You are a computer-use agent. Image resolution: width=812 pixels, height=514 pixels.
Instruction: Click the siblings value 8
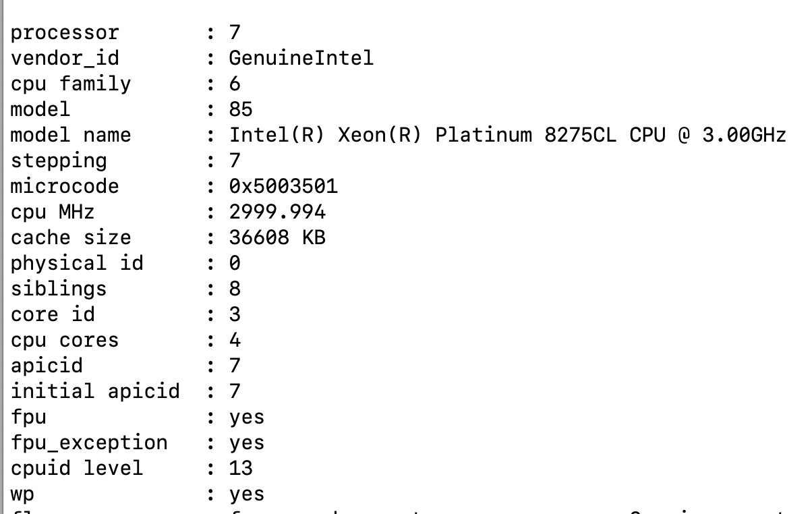coord(235,289)
